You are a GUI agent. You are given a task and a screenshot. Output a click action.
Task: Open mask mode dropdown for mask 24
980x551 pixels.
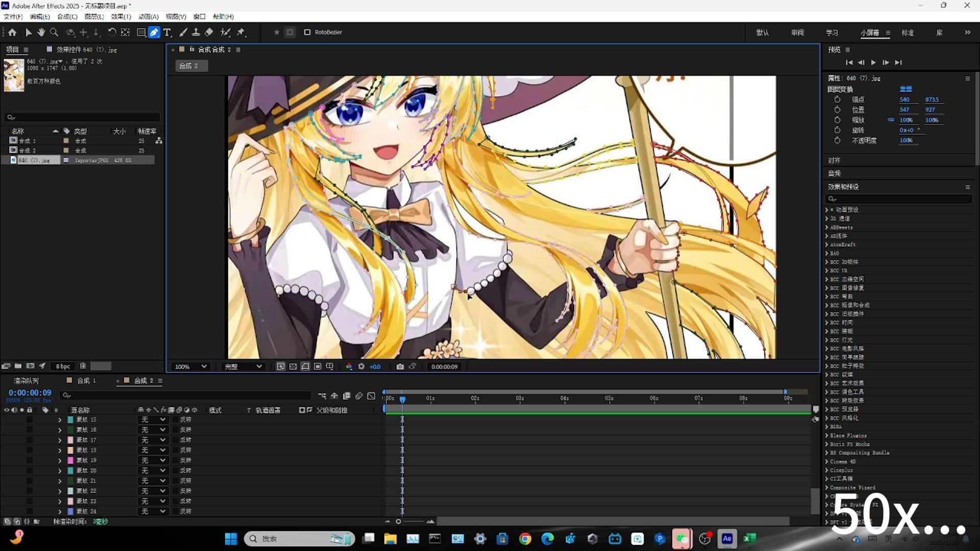[153, 511]
